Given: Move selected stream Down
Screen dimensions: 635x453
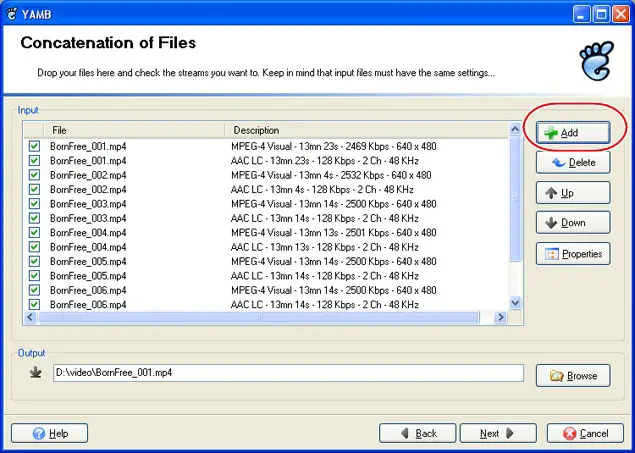Looking at the screenshot, I should (x=573, y=223).
